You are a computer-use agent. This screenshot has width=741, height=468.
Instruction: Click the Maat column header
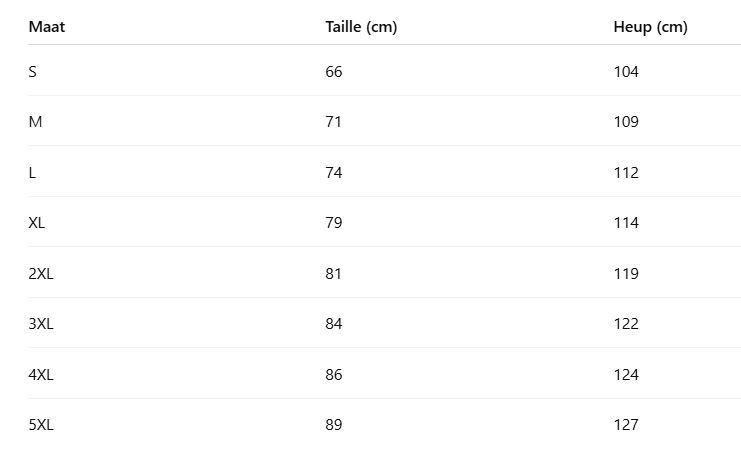click(x=47, y=27)
